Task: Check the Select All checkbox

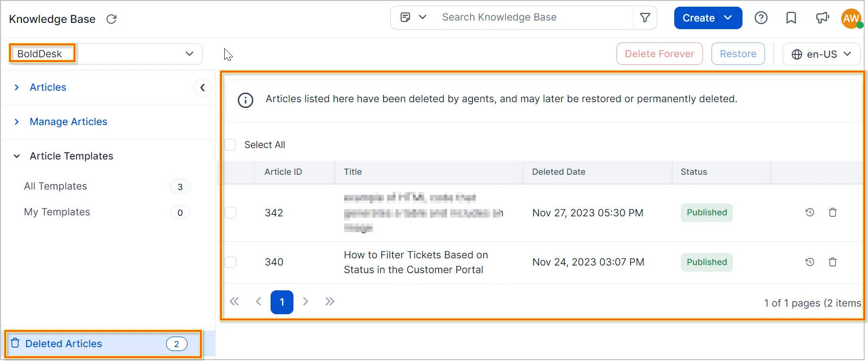Action: pos(230,145)
